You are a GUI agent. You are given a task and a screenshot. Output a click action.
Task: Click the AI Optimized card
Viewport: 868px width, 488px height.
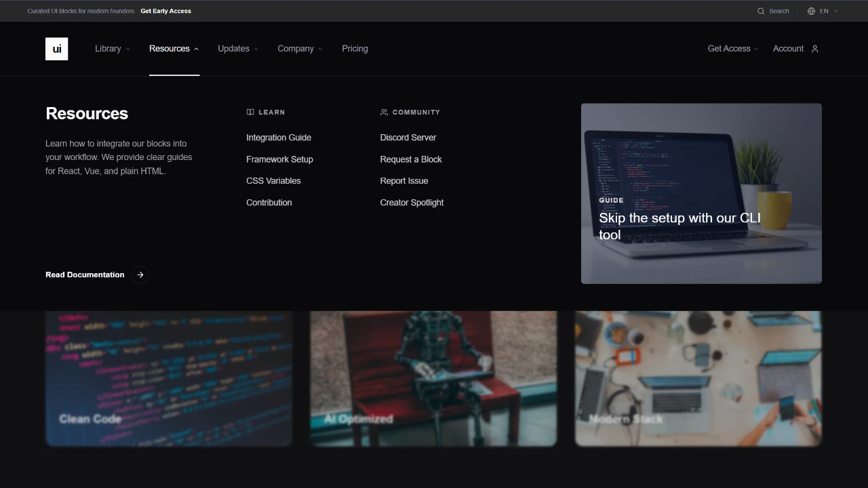click(x=433, y=378)
